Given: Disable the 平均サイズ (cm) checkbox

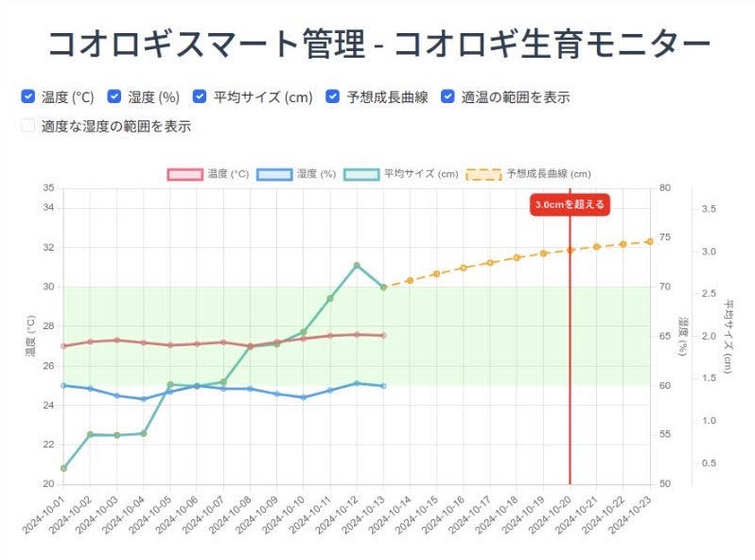Looking at the screenshot, I should pos(200,96).
